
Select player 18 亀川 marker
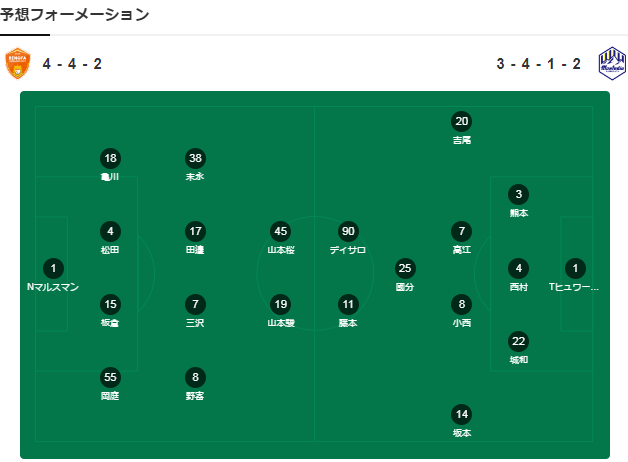[x=110, y=159]
